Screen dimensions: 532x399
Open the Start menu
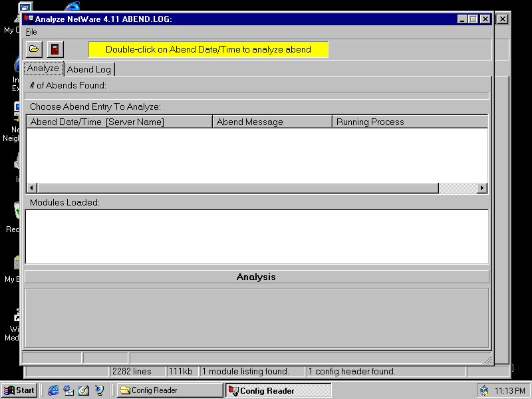pyautogui.click(x=19, y=390)
